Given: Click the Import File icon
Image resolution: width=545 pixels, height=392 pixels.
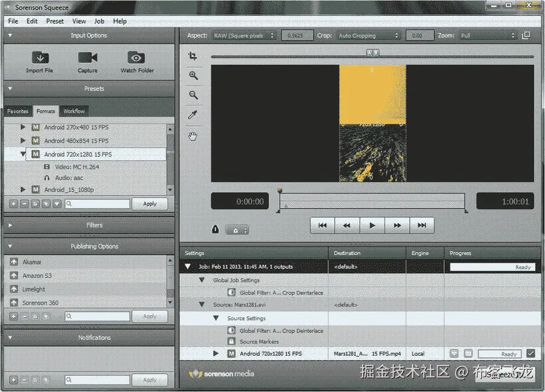Looking at the screenshot, I should coord(40,57).
